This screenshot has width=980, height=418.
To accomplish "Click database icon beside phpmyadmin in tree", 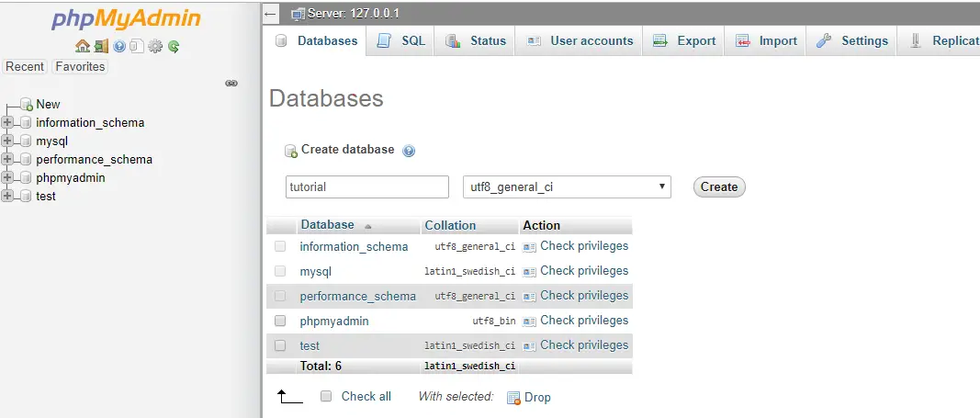I will click(x=26, y=177).
